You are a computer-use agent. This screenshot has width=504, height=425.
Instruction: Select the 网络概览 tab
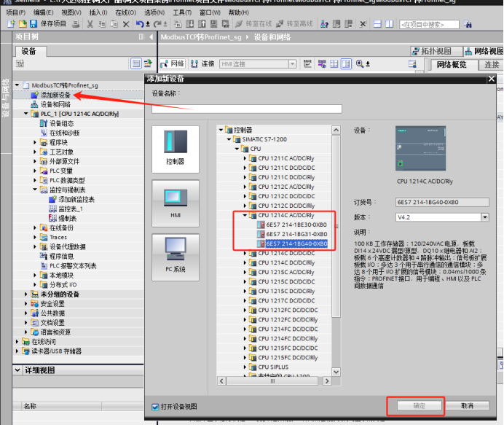click(x=452, y=65)
